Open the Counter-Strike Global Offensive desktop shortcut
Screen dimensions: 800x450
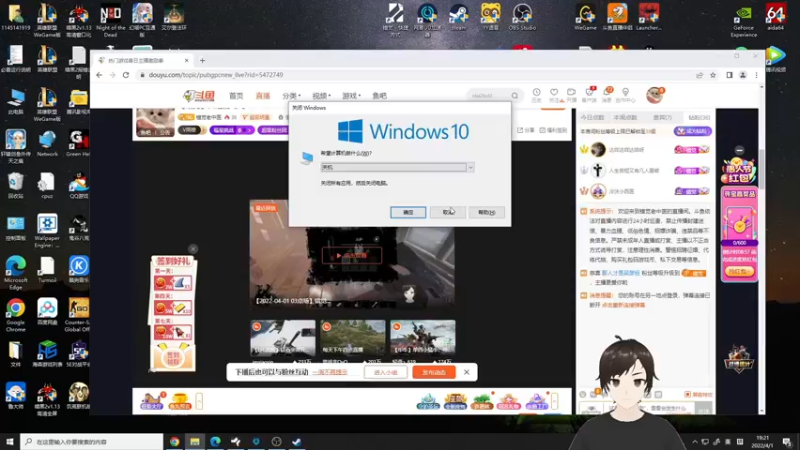coord(79,315)
